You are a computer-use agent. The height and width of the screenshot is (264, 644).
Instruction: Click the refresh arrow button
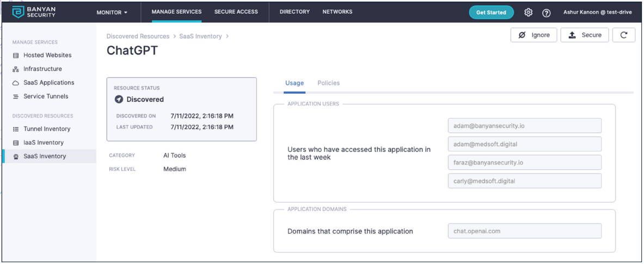coord(624,35)
